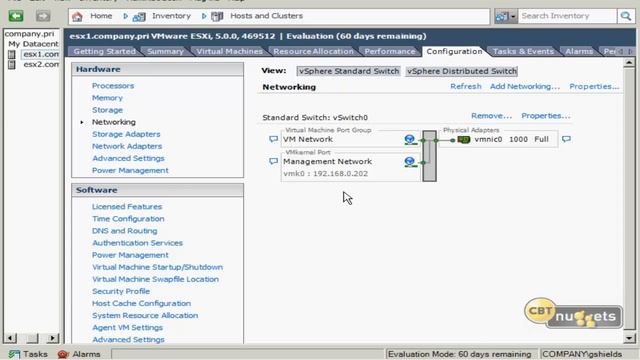Click the VM Network info bubble
The image size is (640, 360).
(x=273, y=139)
